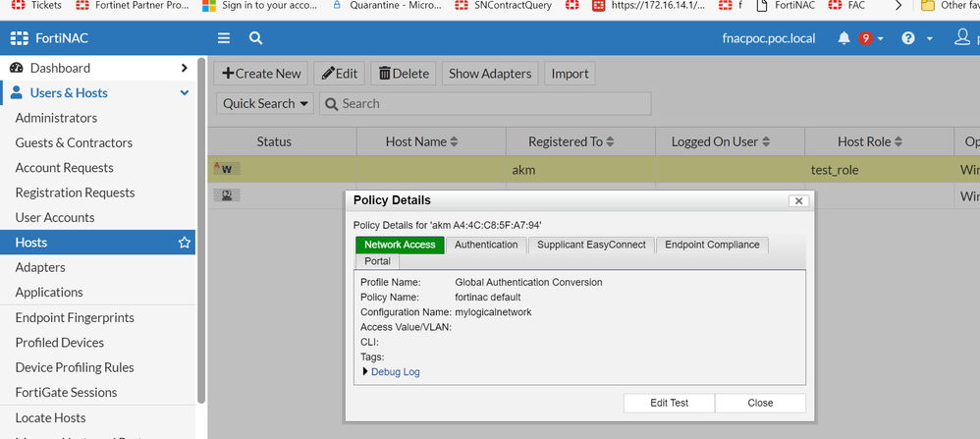This screenshot has width=980, height=439.
Task: Open the Tickets bookmark
Action: (36, 6)
